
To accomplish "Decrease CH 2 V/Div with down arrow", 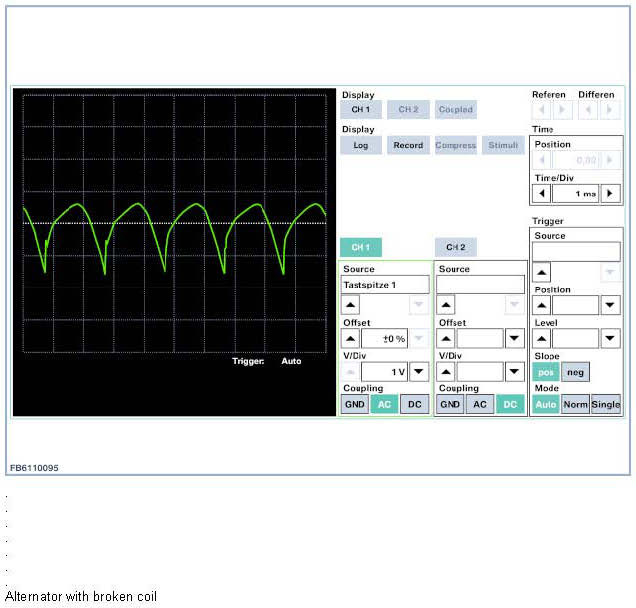I will 514,372.
